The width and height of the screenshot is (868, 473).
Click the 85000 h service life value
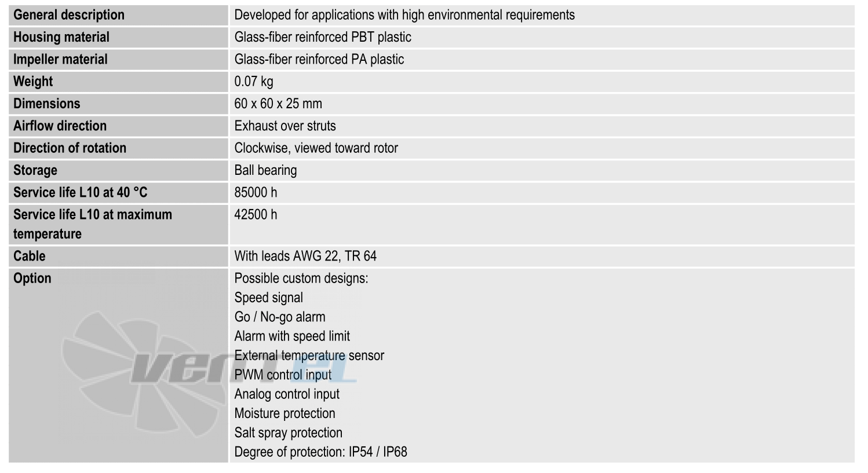click(x=256, y=192)
